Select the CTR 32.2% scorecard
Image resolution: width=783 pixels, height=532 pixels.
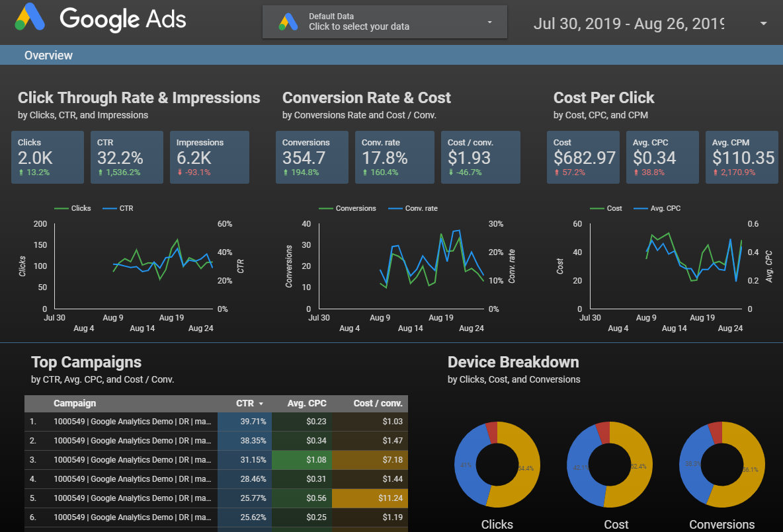pyautogui.click(x=127, y=157)
